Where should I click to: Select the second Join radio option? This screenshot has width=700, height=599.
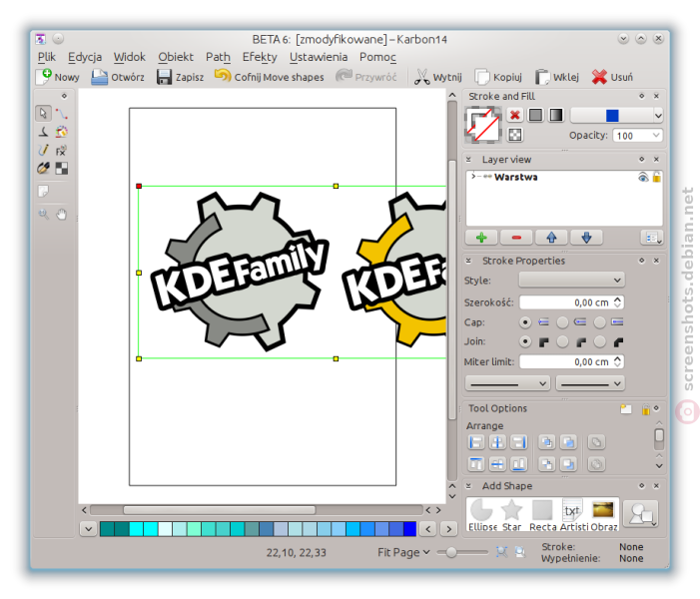pyautogui.click(x=562, y=341)
